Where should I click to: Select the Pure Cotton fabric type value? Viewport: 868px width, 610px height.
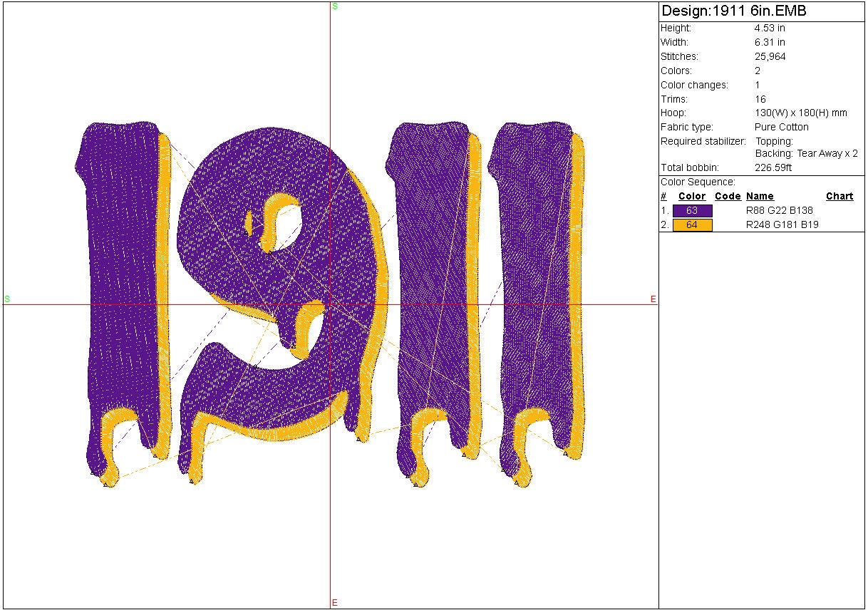point(782,128)
